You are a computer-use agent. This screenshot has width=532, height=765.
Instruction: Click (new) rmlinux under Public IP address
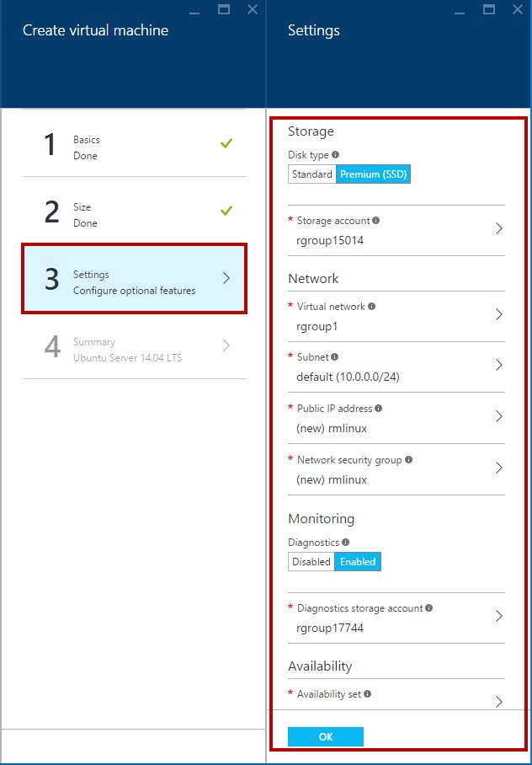332,428
